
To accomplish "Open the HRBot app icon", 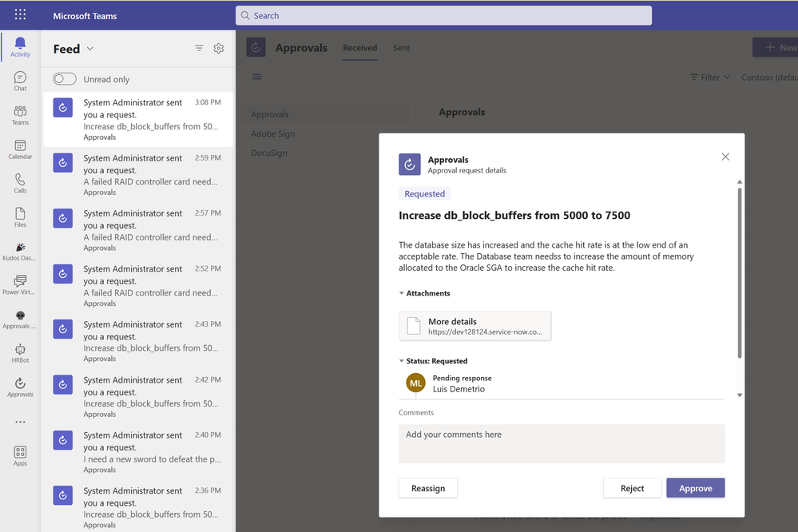I will point(20,353).
